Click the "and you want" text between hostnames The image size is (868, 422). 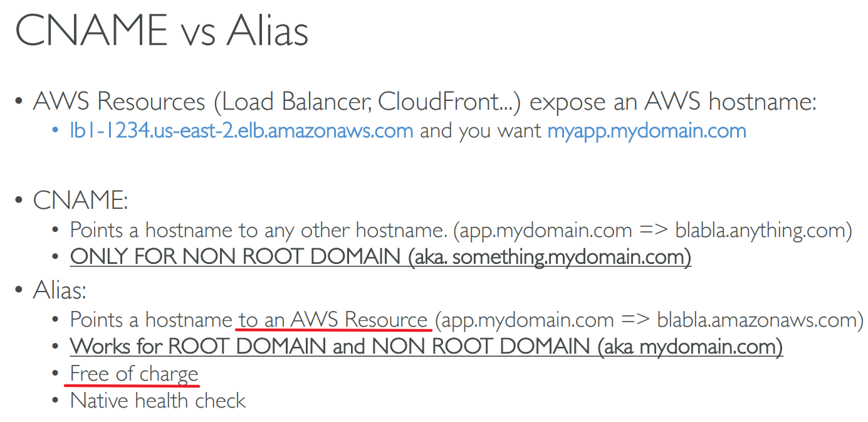point(480,131)
